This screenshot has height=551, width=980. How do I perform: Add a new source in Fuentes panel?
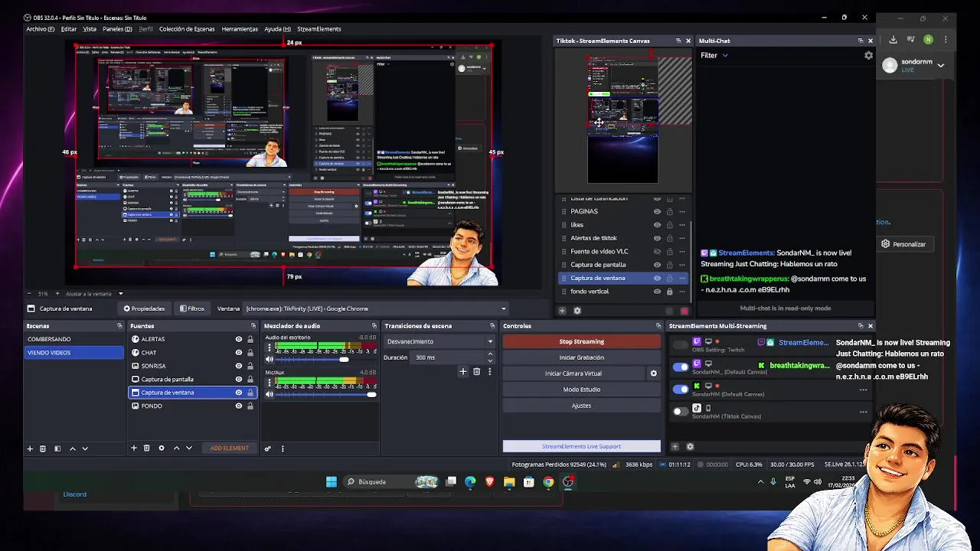tap(134, 448)
